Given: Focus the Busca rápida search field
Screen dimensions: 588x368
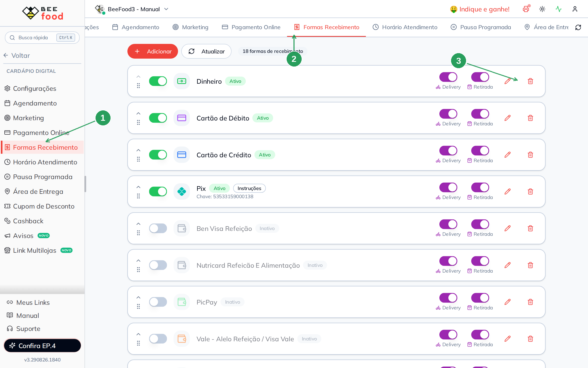Looking at the screenshot, I should [x=42, y=38].
